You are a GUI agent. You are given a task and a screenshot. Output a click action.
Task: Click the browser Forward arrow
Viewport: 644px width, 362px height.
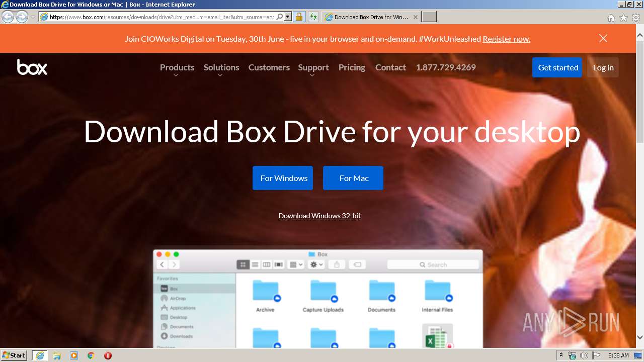(22, 17)
